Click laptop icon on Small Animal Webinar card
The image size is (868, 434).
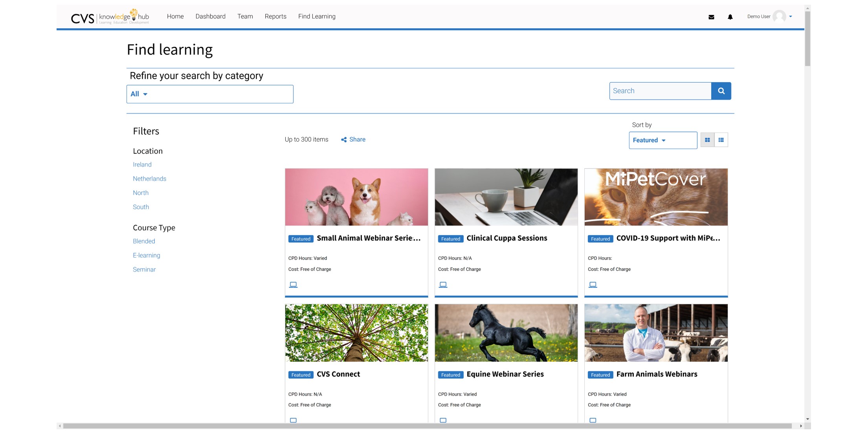tap(293, 285)
